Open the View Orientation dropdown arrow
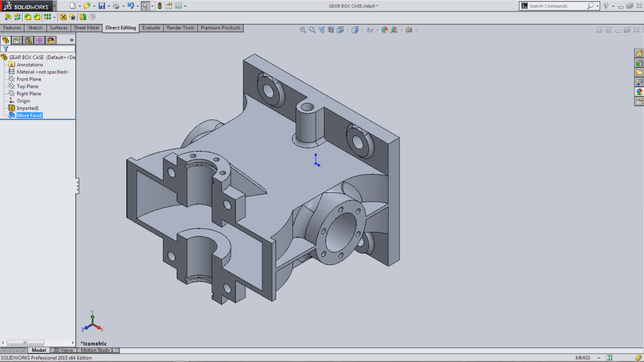 point(347,29)
